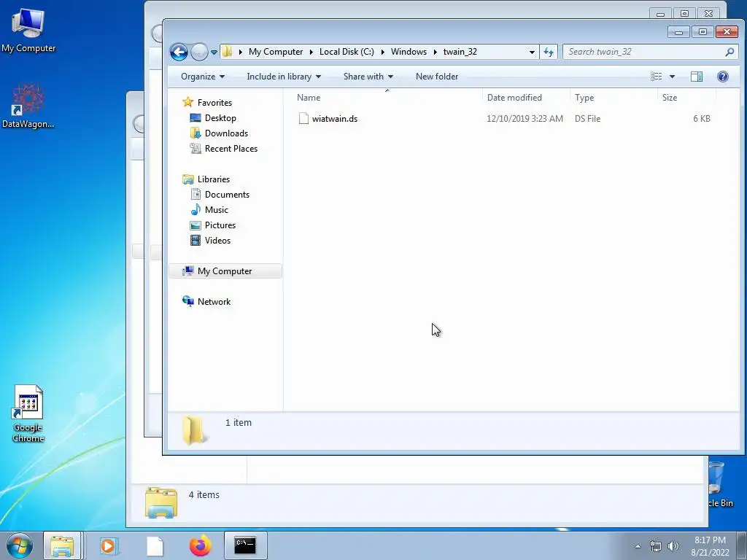Select My Computer in the address breadcrumb
The width and height of the screenshot is (747, 560).
[275, 52]
